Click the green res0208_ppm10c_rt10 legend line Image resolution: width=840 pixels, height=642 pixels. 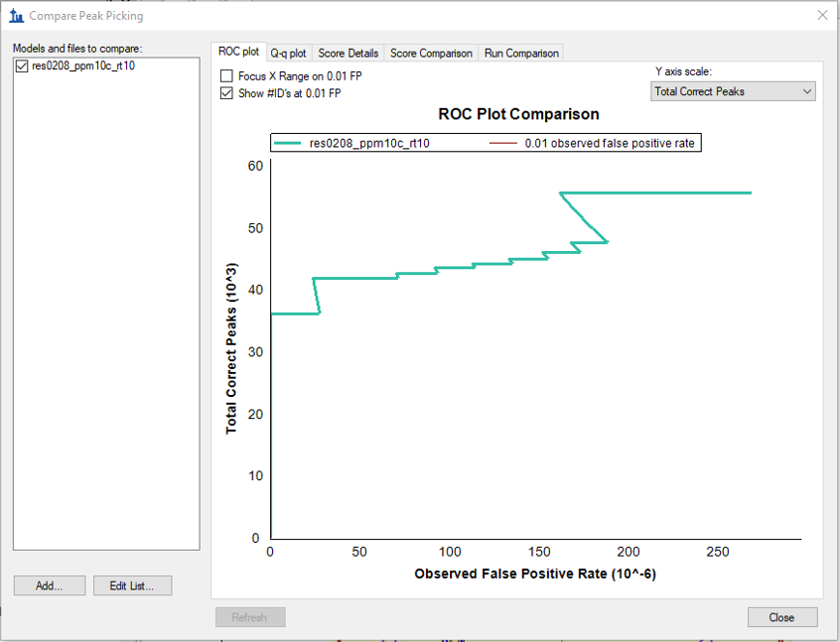pos(288,144)
